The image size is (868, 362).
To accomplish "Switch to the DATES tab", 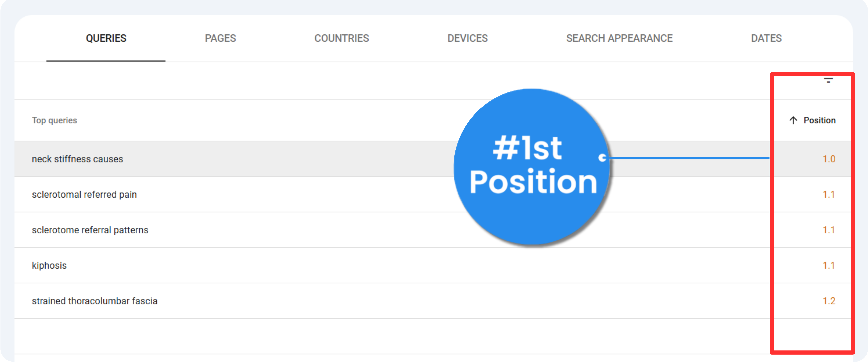I will [766, 39].
